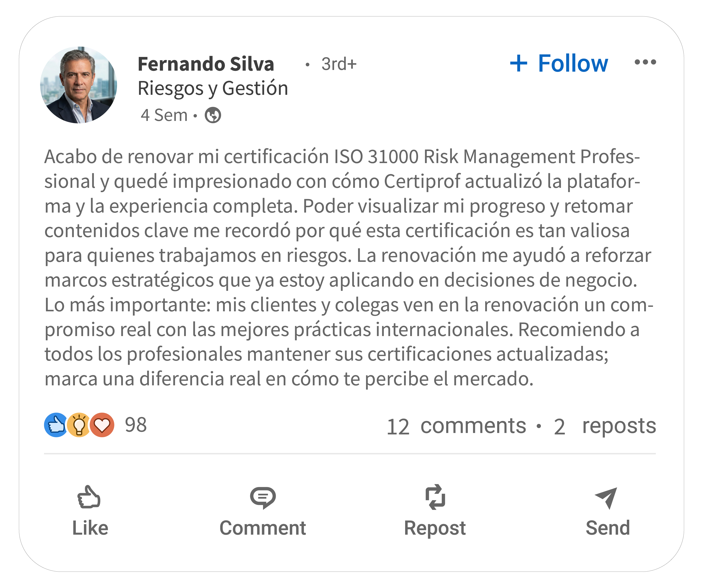Click the red heart love reaction icon

pos(103,425)
